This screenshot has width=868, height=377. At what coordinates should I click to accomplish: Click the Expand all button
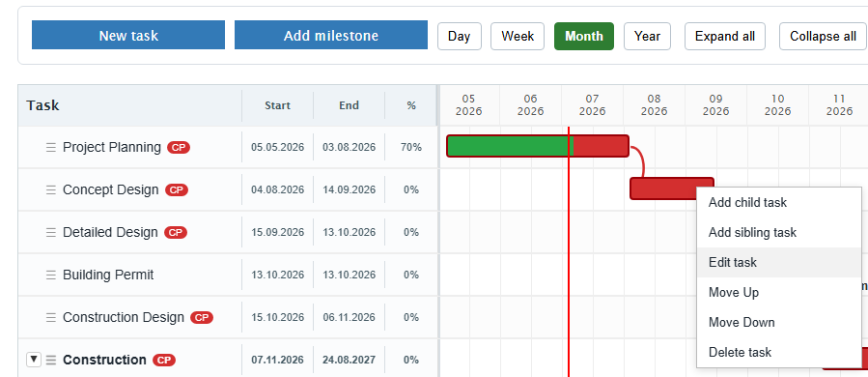725,37
